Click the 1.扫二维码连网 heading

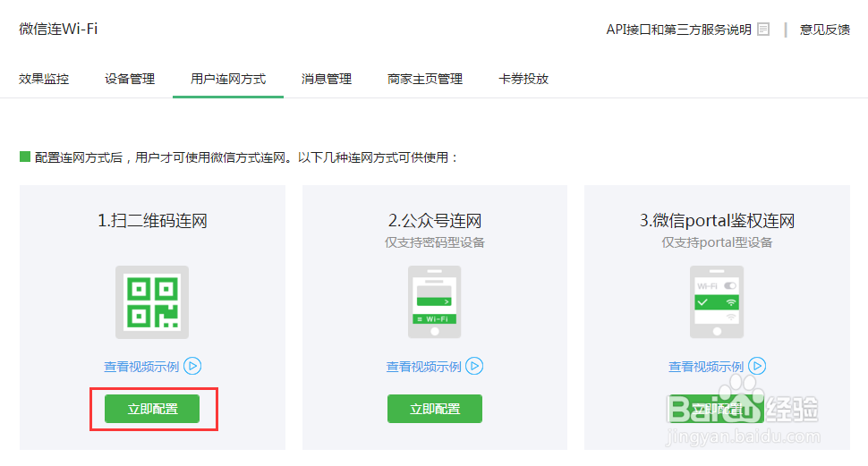(x=152, y=221)
